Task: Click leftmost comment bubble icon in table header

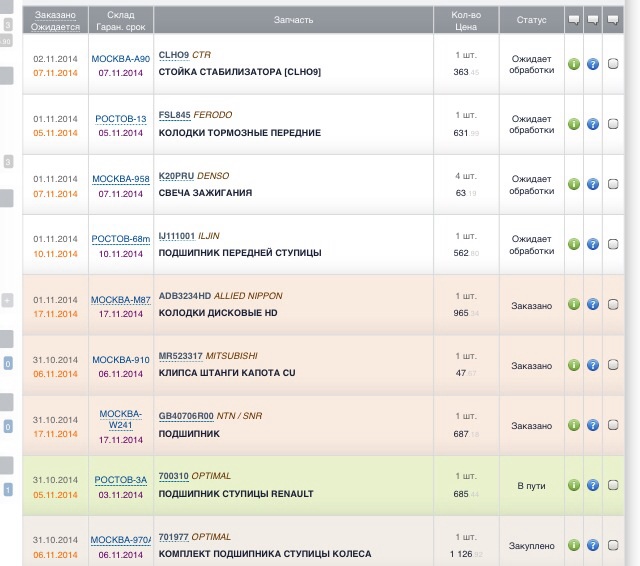Action: 574,19
